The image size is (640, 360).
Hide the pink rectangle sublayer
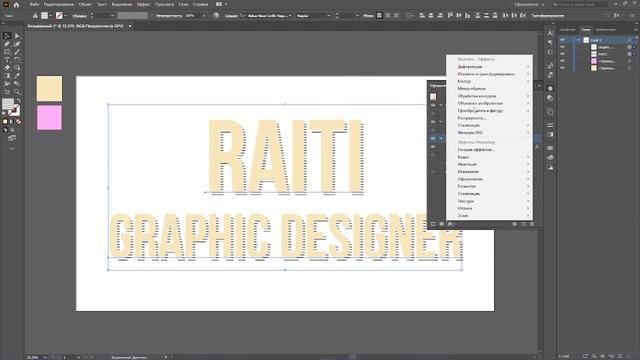(x=562, y=61)
